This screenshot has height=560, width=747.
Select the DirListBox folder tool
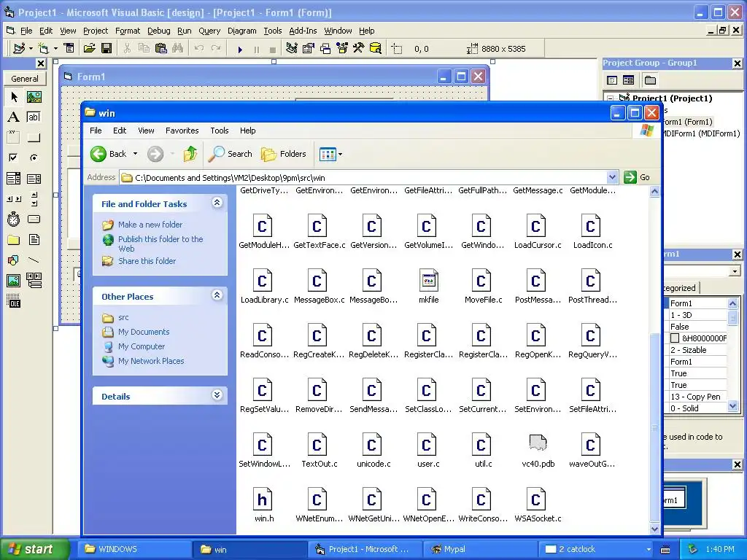(x=14, y=239)
